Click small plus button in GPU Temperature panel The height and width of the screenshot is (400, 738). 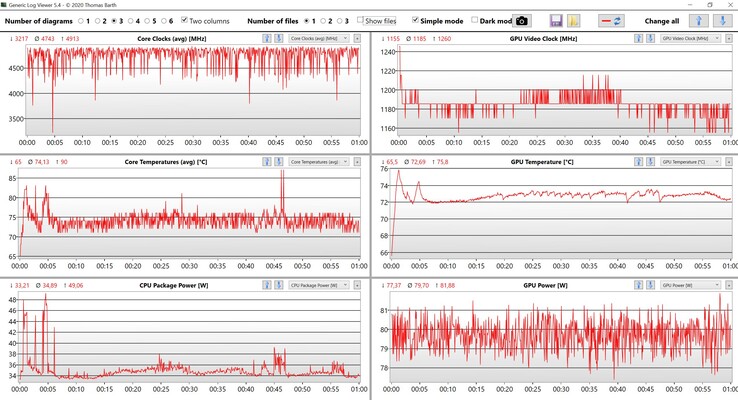coord(729,162)
